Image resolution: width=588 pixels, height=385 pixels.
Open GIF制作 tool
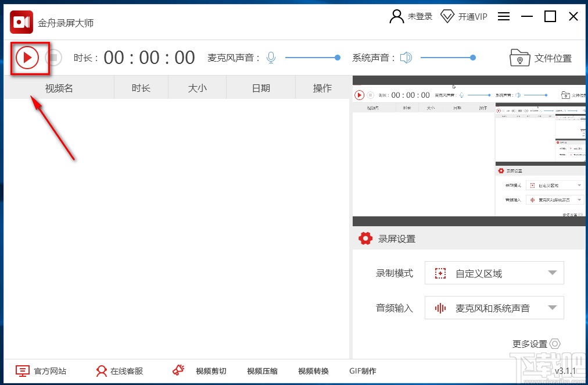click(363, 371)
